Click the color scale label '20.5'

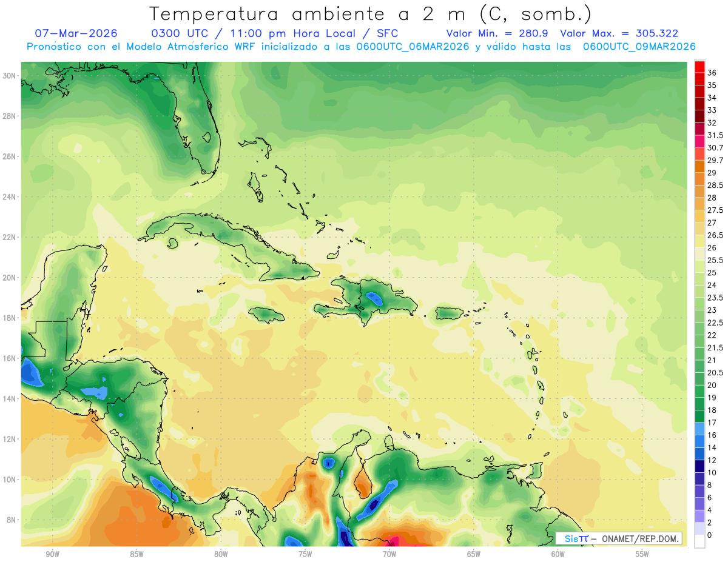(x=715, y=372)
